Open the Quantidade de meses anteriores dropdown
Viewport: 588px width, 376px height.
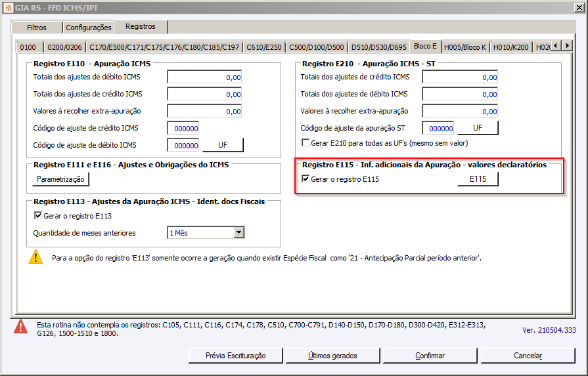(239, 232)
